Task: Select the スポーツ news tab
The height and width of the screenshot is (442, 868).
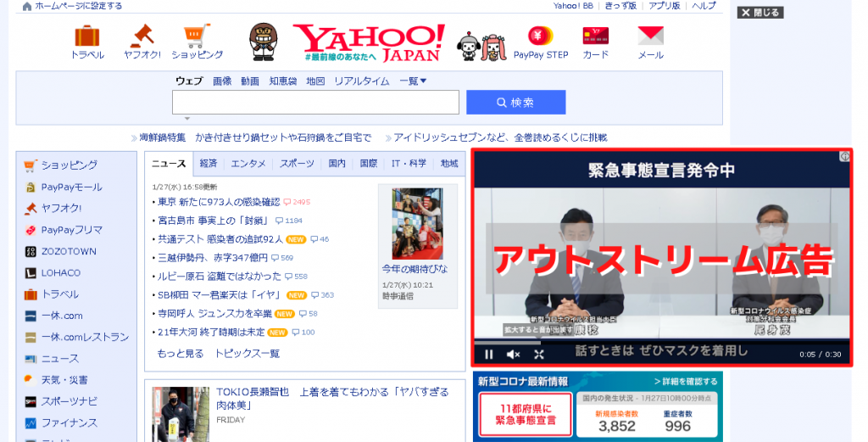Action: coord(297,164)
